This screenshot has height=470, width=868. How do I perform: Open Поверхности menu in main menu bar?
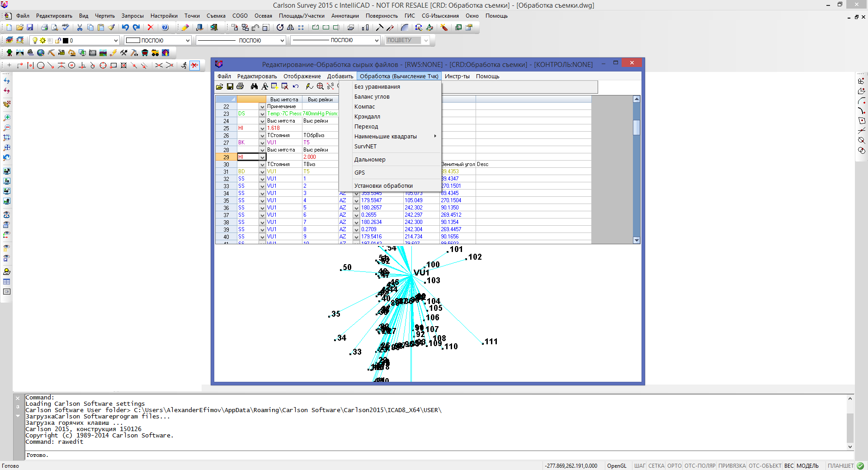click(x=382, y=16)
